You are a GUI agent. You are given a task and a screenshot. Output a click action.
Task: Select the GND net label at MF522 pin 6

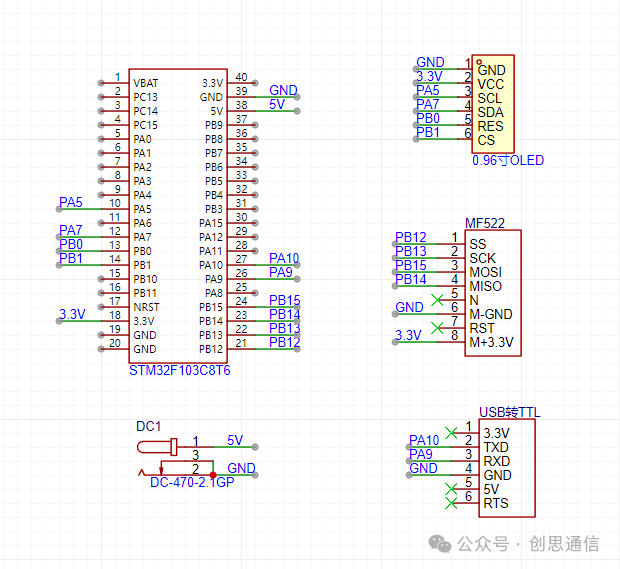tap(409, 307)
